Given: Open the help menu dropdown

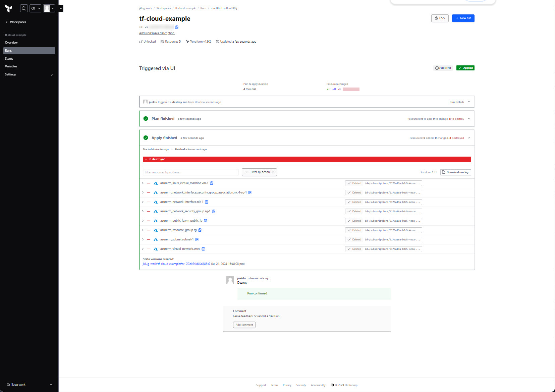Looking at the screenshot, I should (35, 8).
